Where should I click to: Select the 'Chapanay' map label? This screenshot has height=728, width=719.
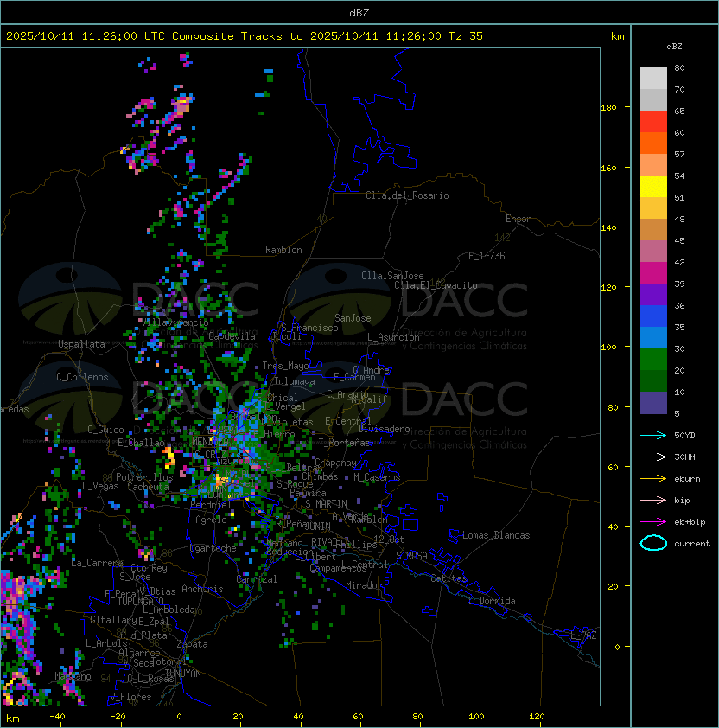pos(335,463)
